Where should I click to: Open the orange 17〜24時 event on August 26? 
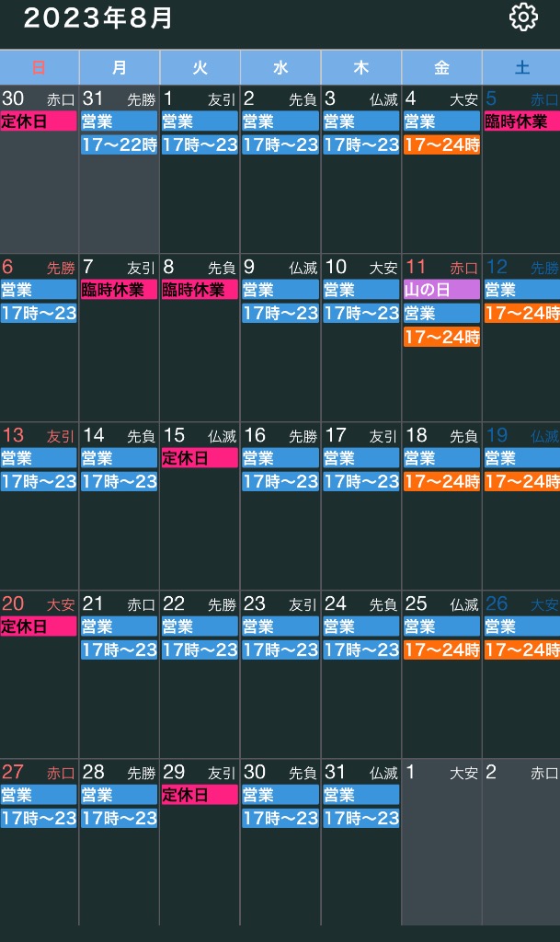tap(521, 649)
